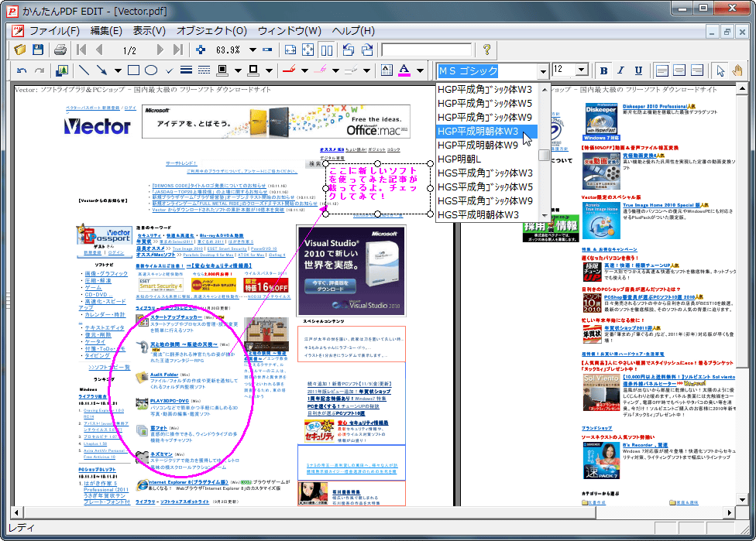Fit page to window width
The image size is (756, 541).
[x=290, y=50]
